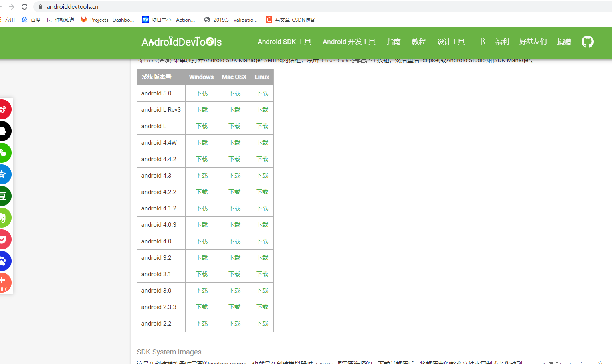The height and width of the screenshot is (364, 612).
Task: Select the android 2.3.3 row label
Action: point(159,307)
